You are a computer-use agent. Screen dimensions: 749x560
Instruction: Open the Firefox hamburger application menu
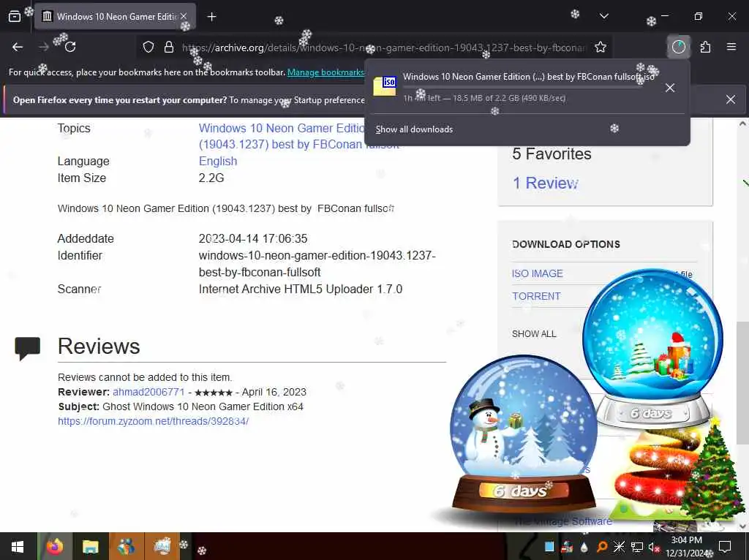tap(731, 47)
